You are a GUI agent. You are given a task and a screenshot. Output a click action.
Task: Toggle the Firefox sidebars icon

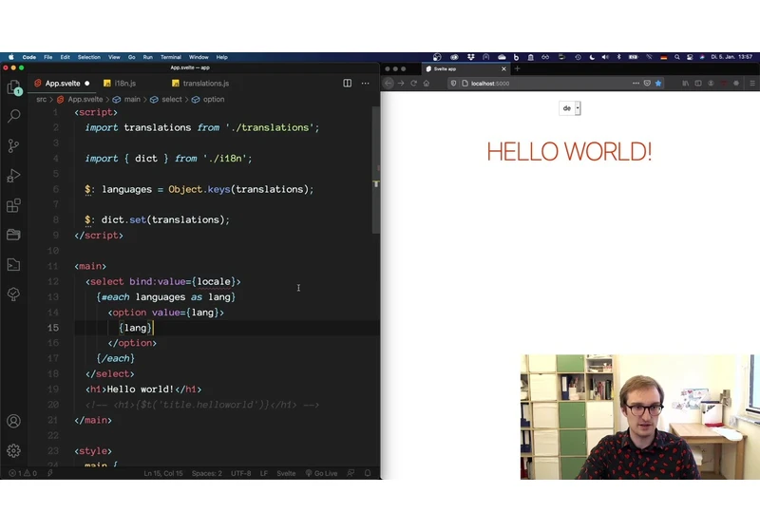point(698,84)
